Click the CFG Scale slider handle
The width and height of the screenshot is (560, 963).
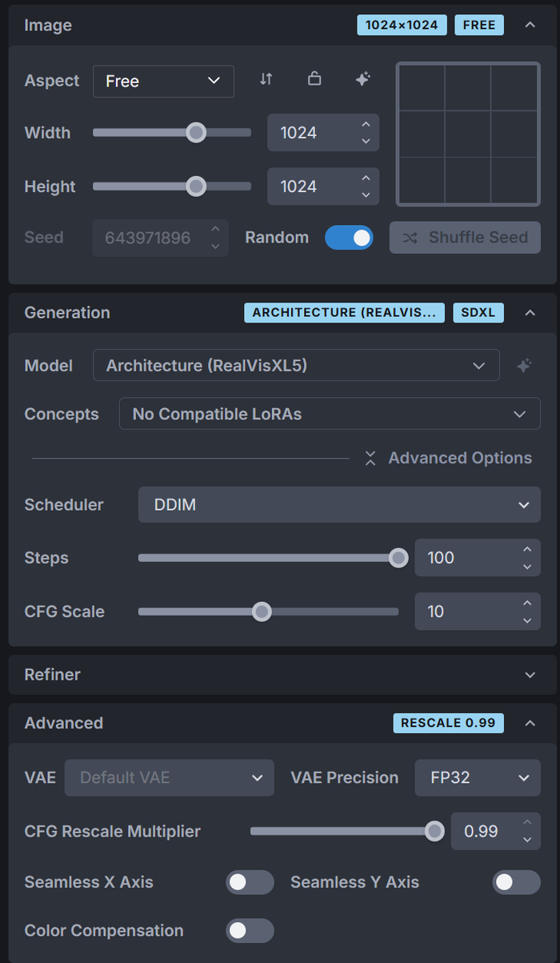(x=262, y=612)
